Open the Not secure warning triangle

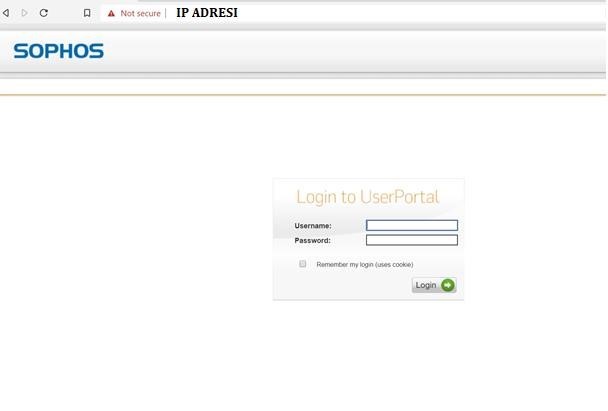click(x=111, y=14)
